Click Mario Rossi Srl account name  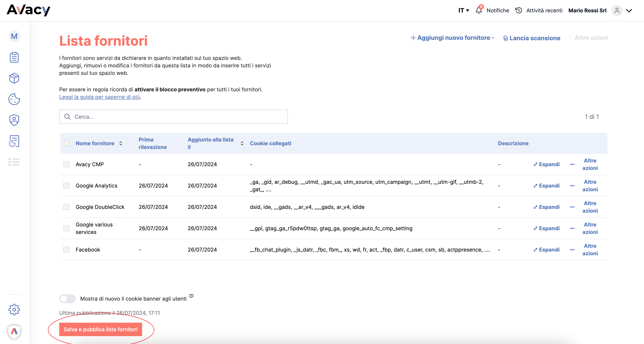[587, 10]
